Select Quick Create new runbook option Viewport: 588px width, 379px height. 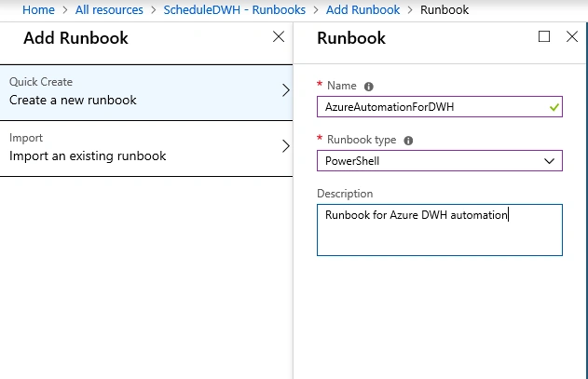pos(146,92)
